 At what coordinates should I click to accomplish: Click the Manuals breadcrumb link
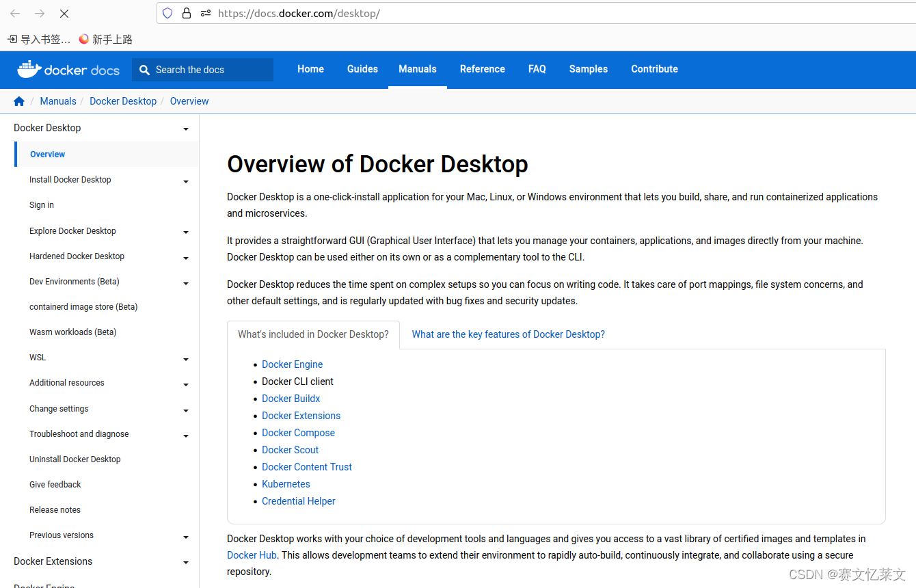click(58, 101)
